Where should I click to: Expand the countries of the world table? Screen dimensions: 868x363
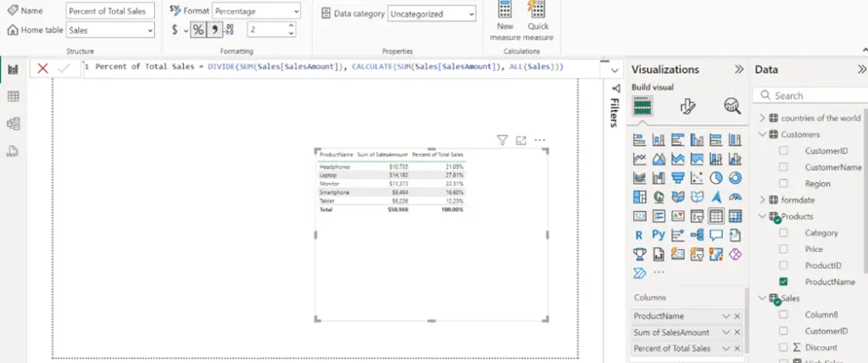762,118
